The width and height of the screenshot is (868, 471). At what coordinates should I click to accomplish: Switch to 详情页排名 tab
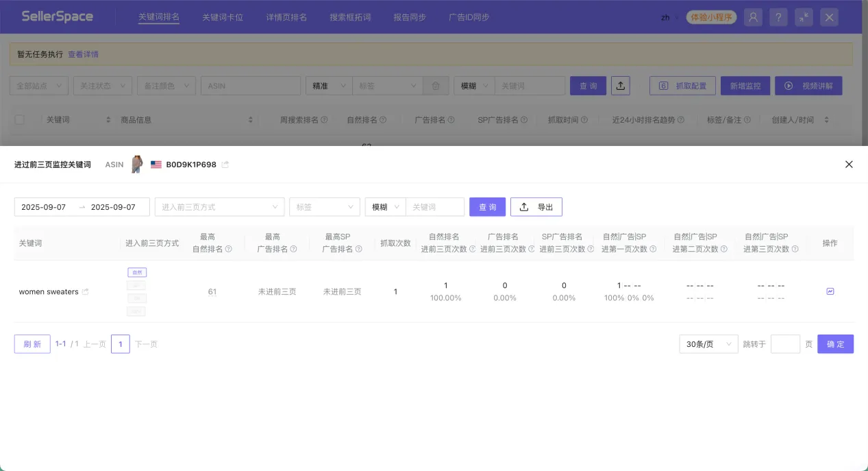pyautogui.click(x=286, y=17)
